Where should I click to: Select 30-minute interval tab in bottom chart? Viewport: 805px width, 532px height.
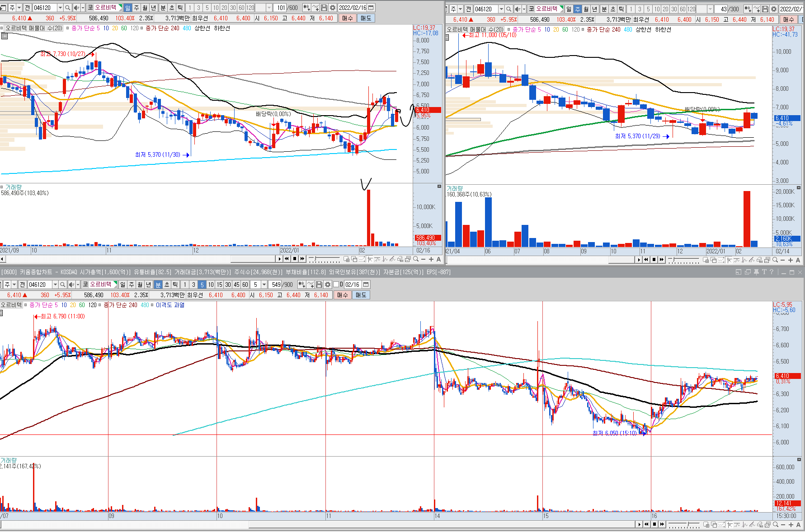tap(228, 285)
